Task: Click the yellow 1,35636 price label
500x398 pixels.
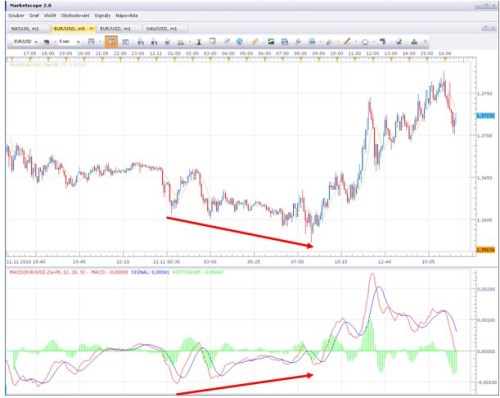Action: (x=485, y=250)
